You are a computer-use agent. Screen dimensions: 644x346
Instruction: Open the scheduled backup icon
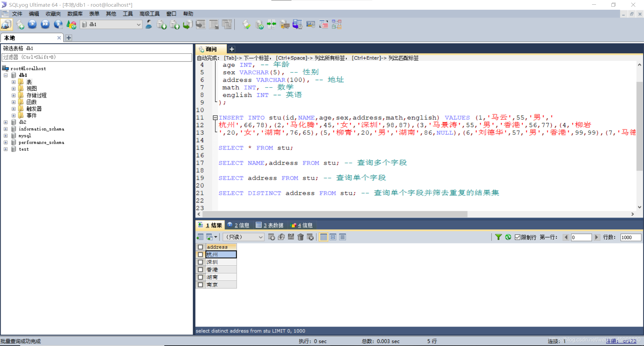click(298, 24)
